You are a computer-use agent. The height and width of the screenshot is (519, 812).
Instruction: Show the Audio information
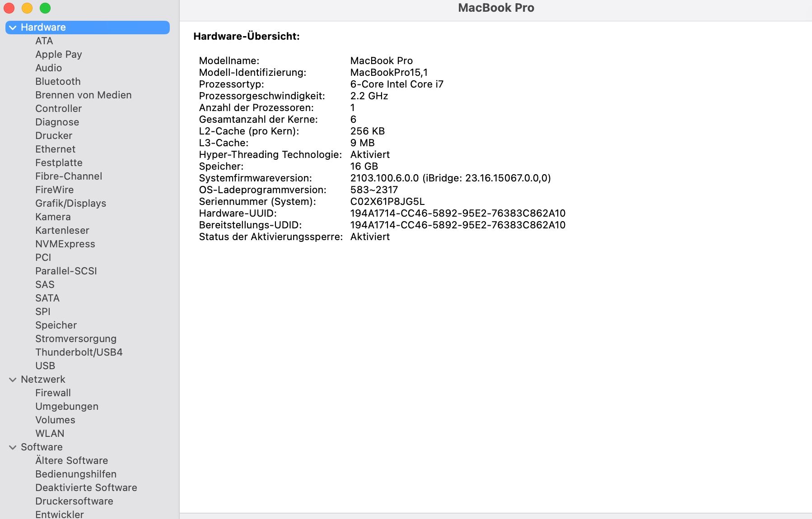tap(49, 68)
